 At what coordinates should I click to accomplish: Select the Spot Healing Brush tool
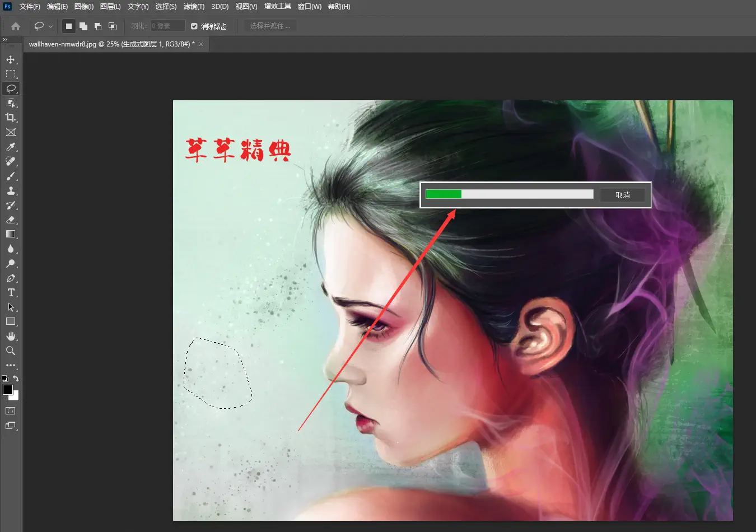pos(11,161)
